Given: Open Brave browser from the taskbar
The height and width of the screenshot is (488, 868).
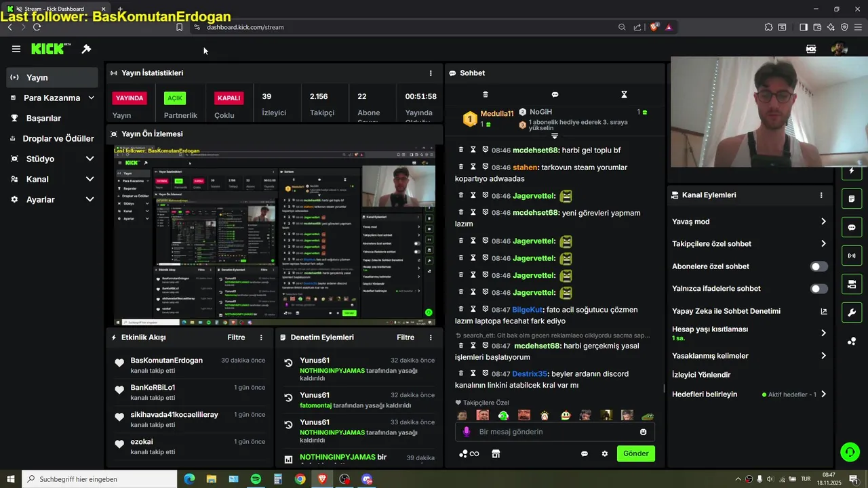Looking at the screenshot, I should (x=322, y=479).
